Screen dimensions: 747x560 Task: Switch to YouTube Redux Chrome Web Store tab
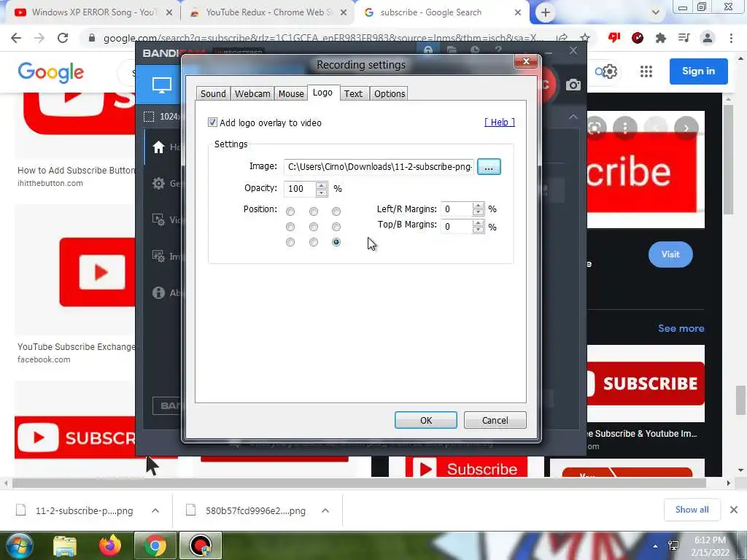pos(268,13)
